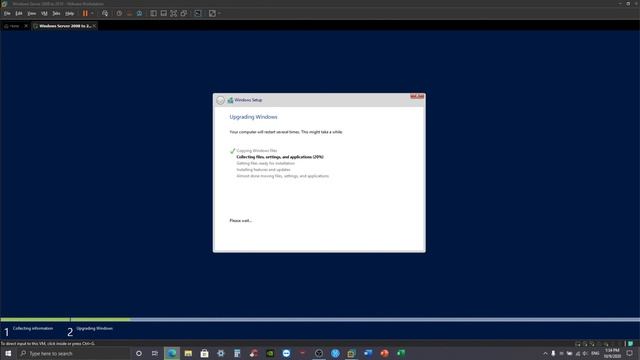Open PowerPoint from the taskbar

tap(384, 353)
